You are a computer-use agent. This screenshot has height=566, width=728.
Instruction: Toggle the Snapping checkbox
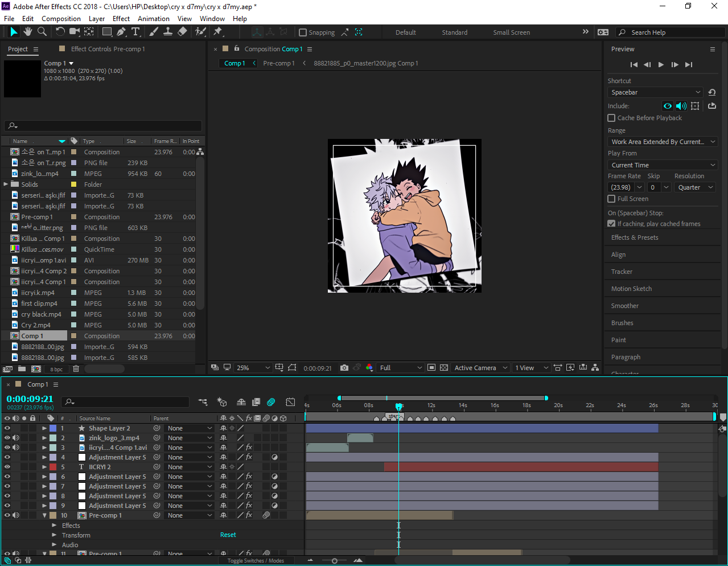point(303,32)
